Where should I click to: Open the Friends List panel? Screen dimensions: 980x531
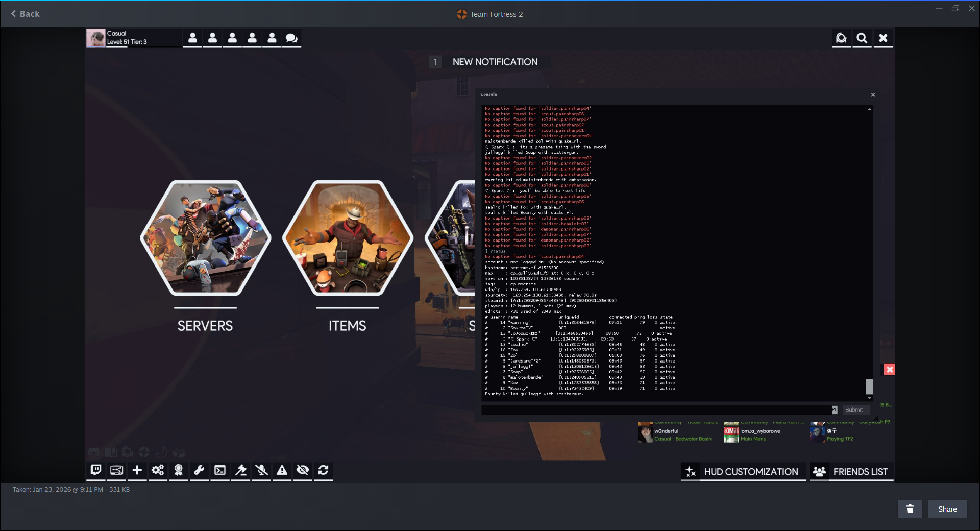click(x=851, y=472)
